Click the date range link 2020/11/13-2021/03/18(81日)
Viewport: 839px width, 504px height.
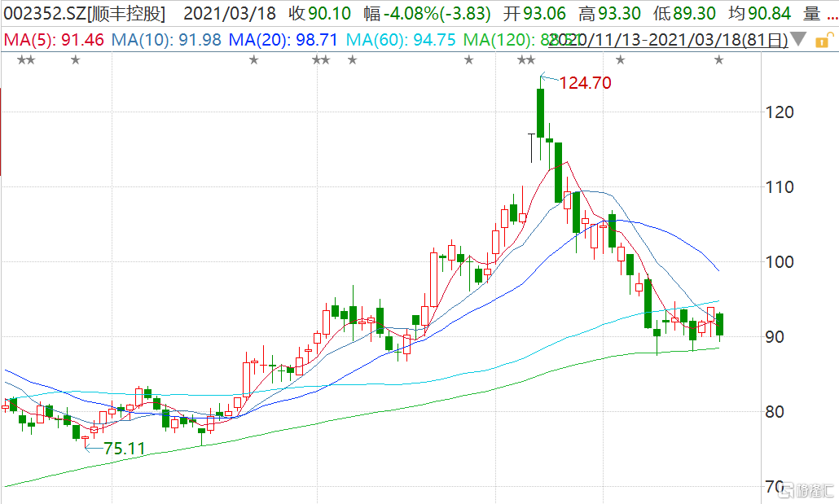(668, 40)
